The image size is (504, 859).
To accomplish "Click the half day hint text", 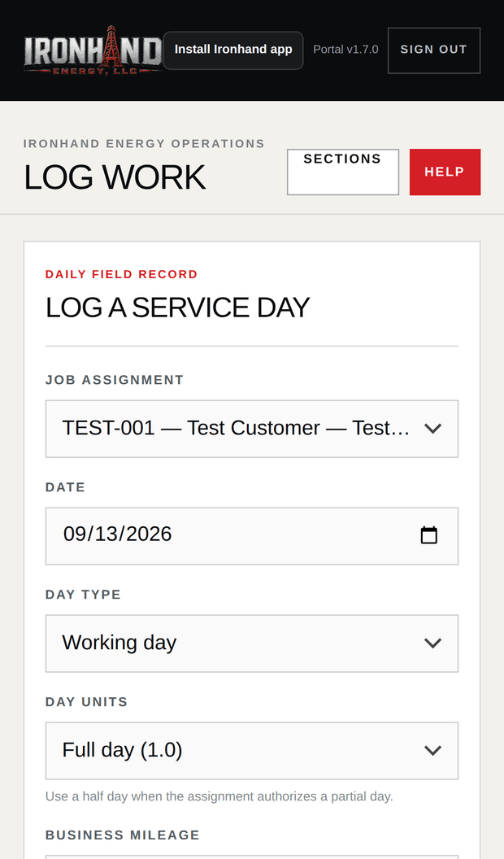I will pyautogui.click(x=219, y=796).
